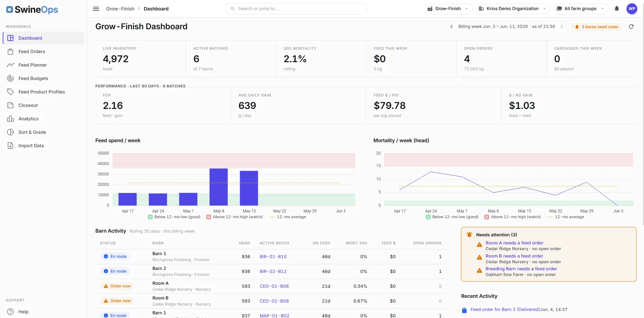644x318 pixels.
Task: Click the Needs attention alarm bell icon
Action: [469, 235]
